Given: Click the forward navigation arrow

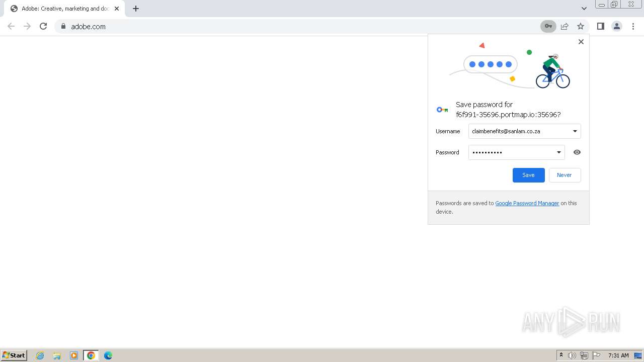Looking at the screenshot, I should click(27, 26).
